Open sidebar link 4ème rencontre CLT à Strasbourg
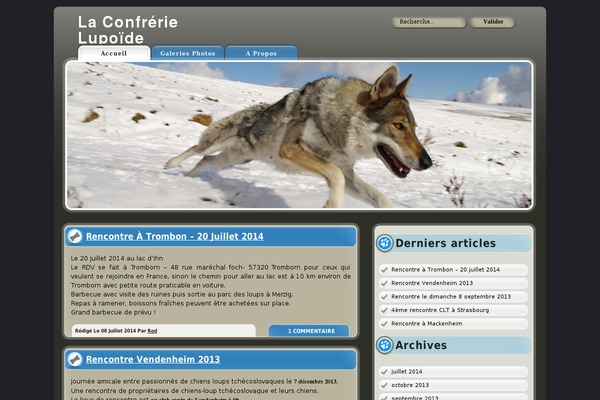The image size is (600, 400). pyautogui.click(x=440, y=310)
